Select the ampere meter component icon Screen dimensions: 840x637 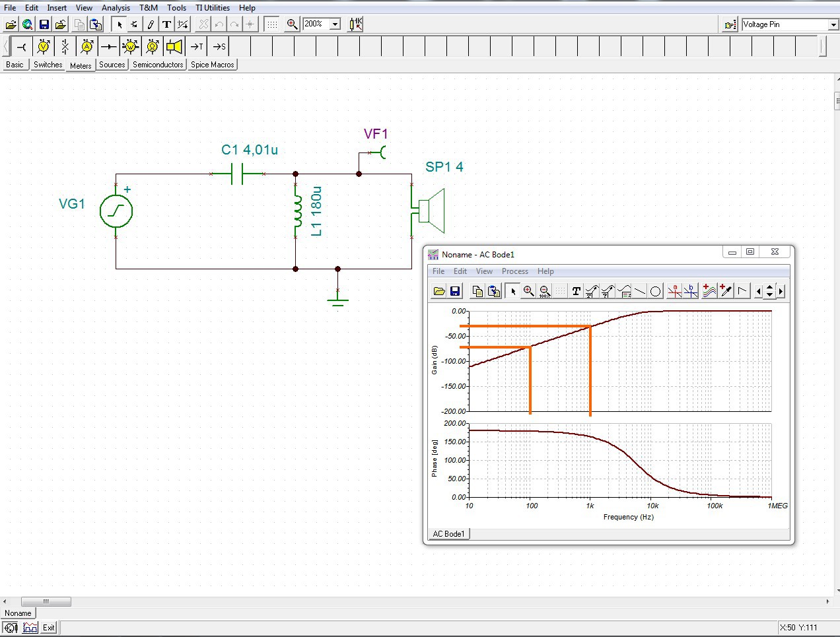[87, 46]
